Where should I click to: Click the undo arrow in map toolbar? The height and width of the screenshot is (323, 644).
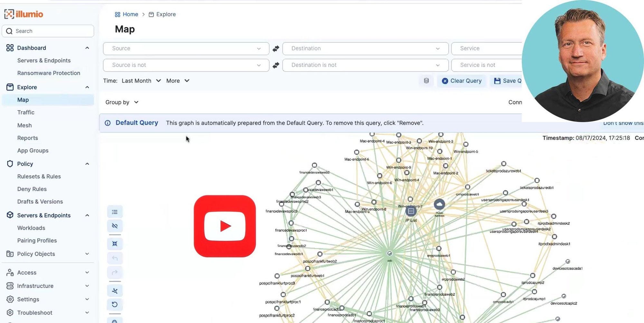pyautogui.click(x=115, y=258)
